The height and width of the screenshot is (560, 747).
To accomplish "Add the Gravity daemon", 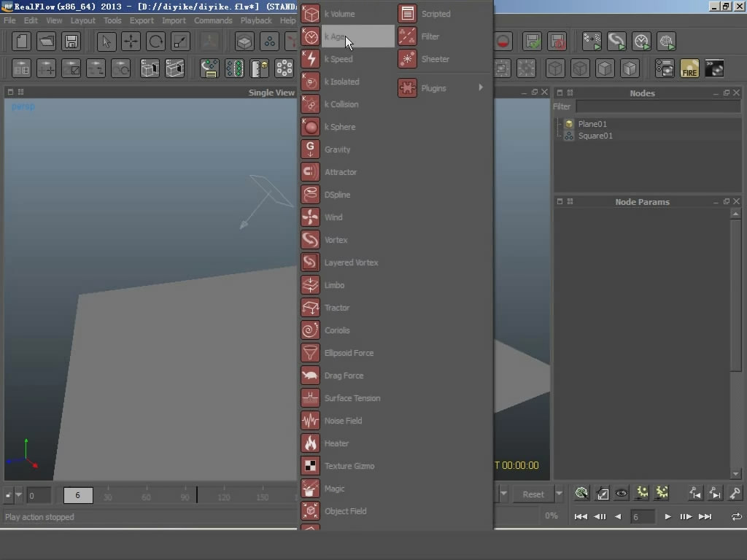I will click(x=347, y=149).
